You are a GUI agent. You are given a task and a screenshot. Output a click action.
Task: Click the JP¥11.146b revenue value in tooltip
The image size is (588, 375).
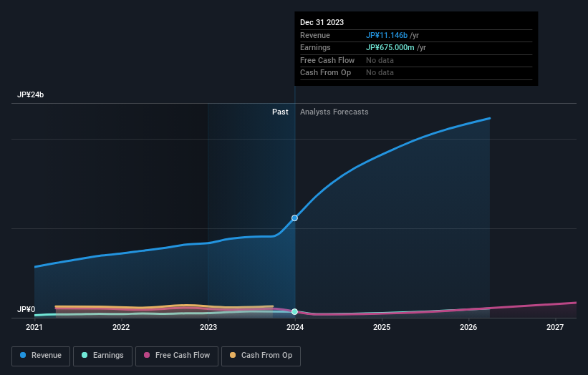[x=387, y=35]
